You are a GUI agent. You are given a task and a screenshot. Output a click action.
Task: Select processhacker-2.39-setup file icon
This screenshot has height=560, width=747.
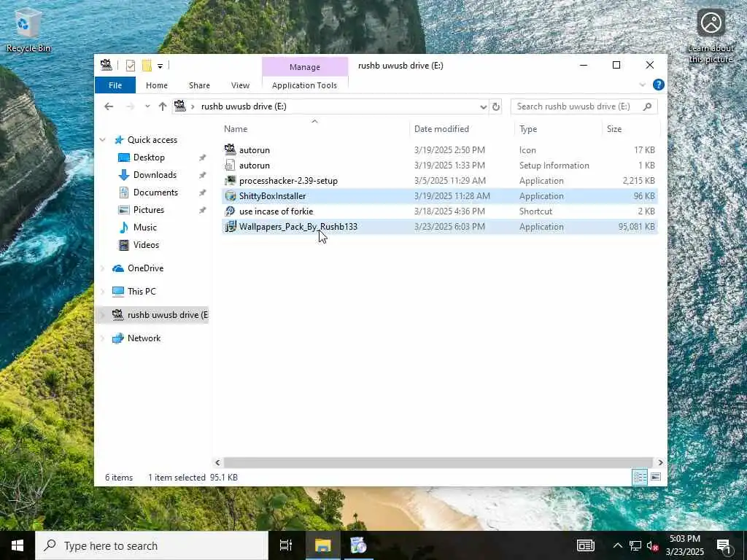tap(230, 181)
